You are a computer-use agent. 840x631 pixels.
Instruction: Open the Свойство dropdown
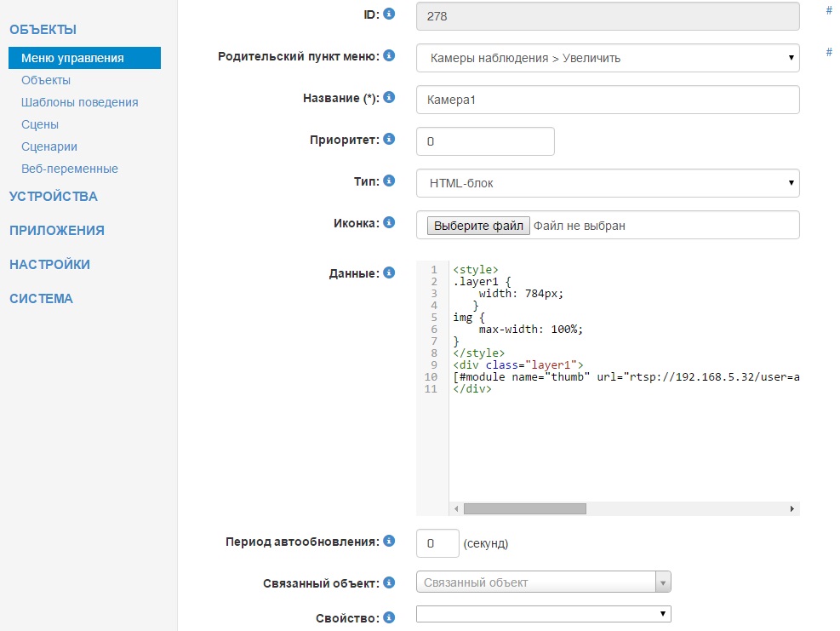point(543,614)
